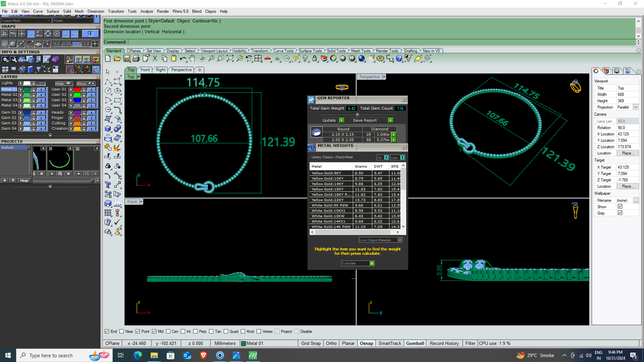Enable the Cen osnap checkbox
The width and height of the screenshot is (644, 362).
click(x=168, y=331)
